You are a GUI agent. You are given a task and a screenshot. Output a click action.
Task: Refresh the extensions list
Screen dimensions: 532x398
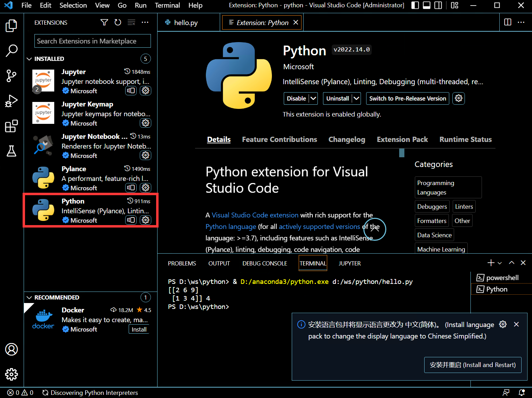pyautogui.click(x=118, y=23)
